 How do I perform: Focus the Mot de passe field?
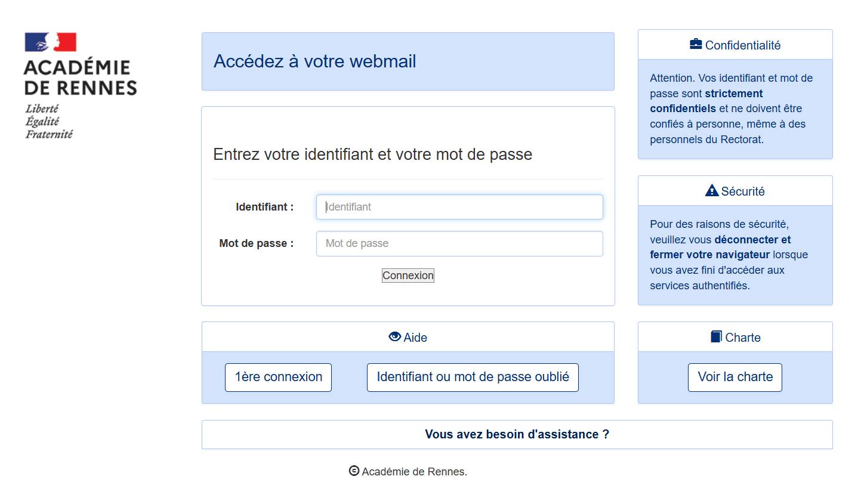point(459,243)
